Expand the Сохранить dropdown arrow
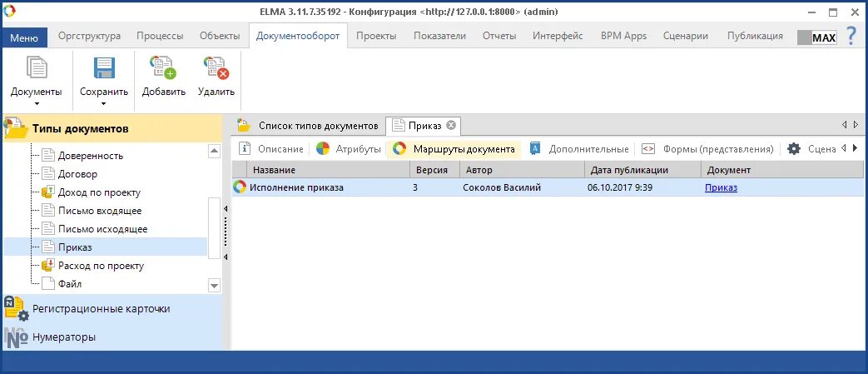The height and width of the screenshot is (374, 868). (103, 103)
